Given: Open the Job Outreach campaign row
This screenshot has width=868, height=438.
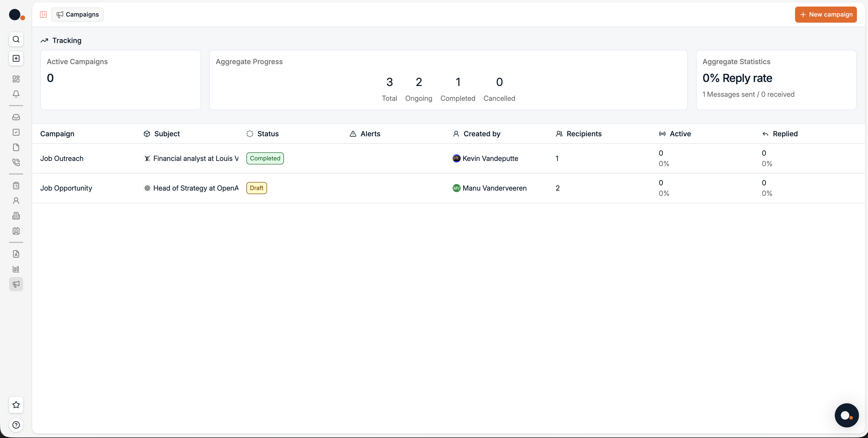Looking at the screenshot, I should (62, 158).
